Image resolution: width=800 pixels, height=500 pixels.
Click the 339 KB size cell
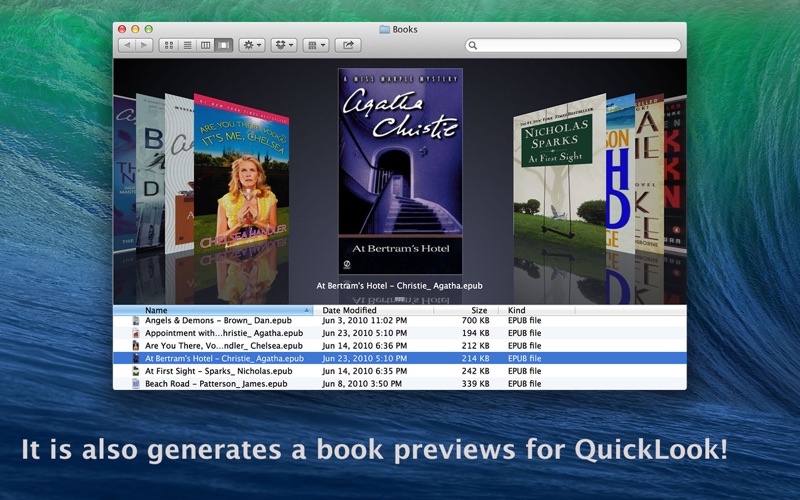coord(476,384)
